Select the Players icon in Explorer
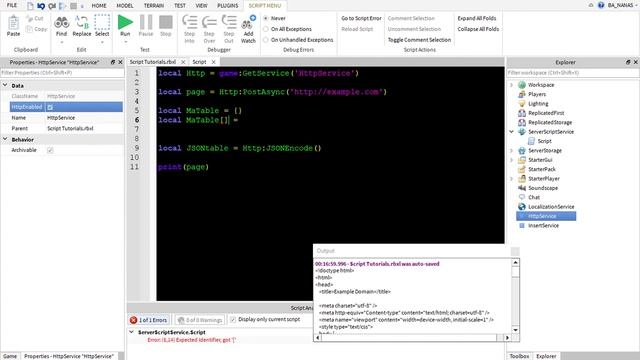The height and width of the screenshot is (360, 640). (522, 94)
